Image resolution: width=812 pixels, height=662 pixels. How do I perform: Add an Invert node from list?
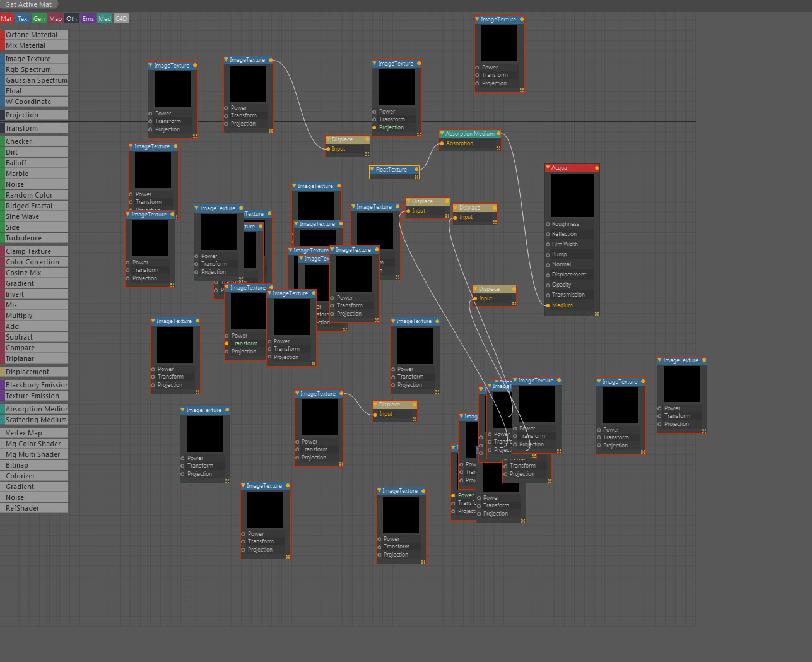click(x=34, y=294)
